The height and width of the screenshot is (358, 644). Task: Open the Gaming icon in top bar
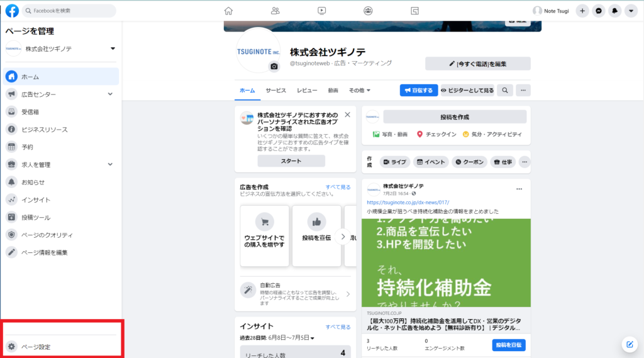[415, 11]
